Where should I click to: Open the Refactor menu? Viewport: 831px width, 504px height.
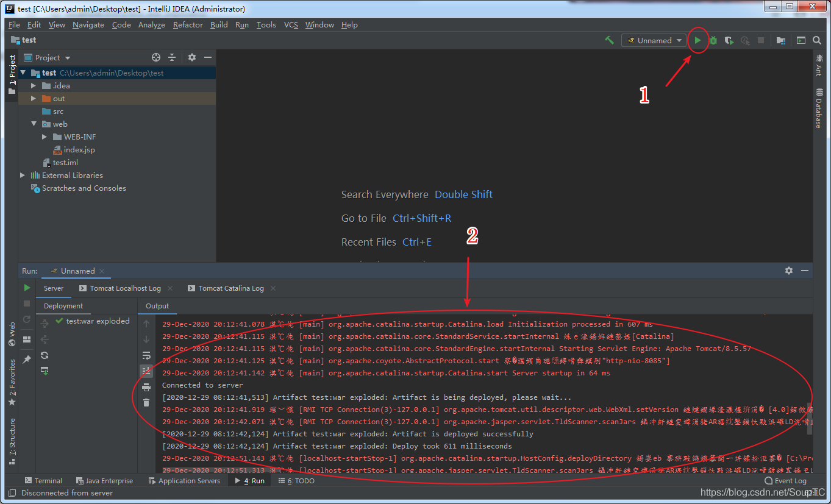tap(188, 25)
